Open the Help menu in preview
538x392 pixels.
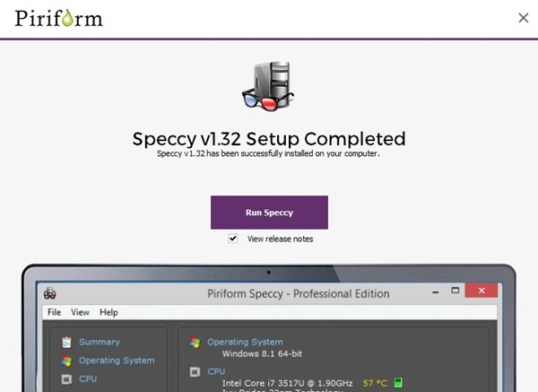(108, 312)
